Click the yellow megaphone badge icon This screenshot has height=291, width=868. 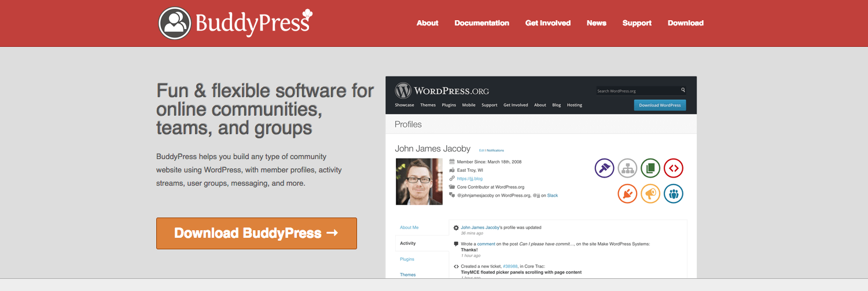pos(650,194)
